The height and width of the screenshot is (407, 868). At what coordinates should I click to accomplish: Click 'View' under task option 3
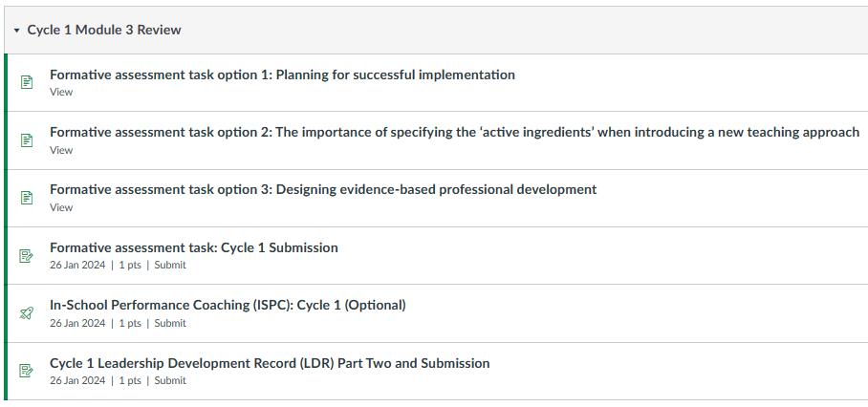pyautogui.click(x=61, y=207)
